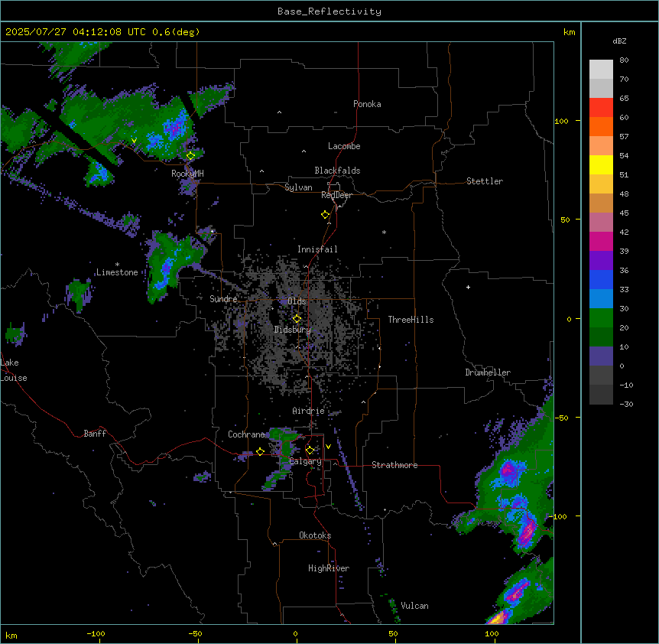659x644 pixels.
Task: Click the 45 value on the dBZ legend
Action: tap(624, 213)
